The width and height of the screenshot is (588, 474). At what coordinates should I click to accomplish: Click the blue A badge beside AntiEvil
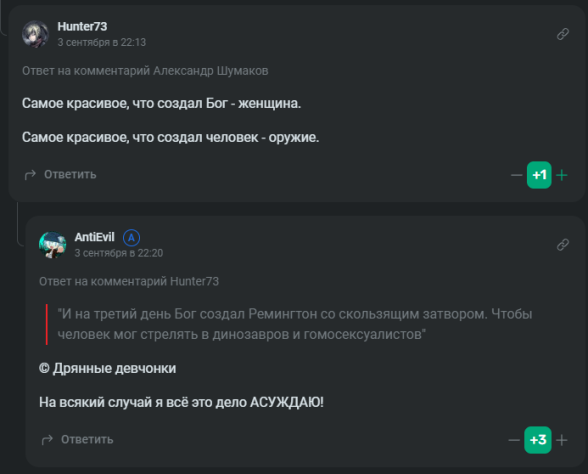pos(131,237)
